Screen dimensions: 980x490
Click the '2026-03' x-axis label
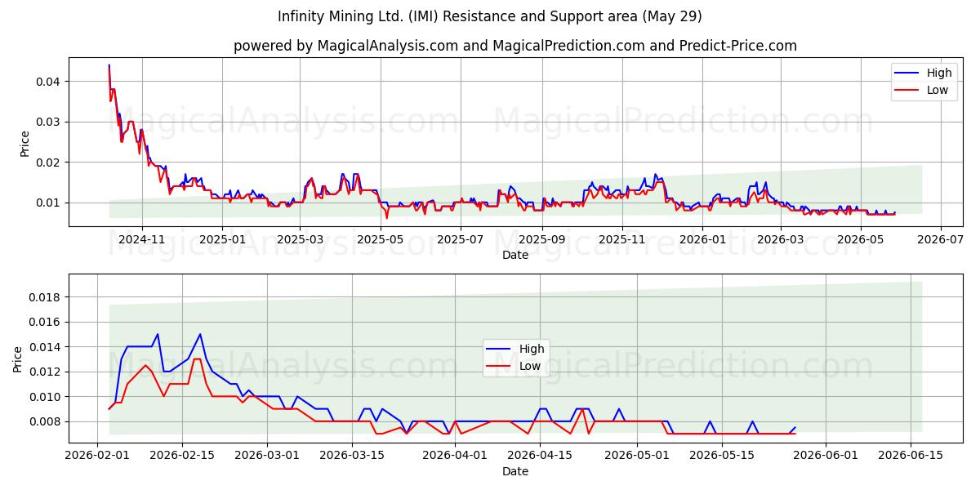coord(779,239)
